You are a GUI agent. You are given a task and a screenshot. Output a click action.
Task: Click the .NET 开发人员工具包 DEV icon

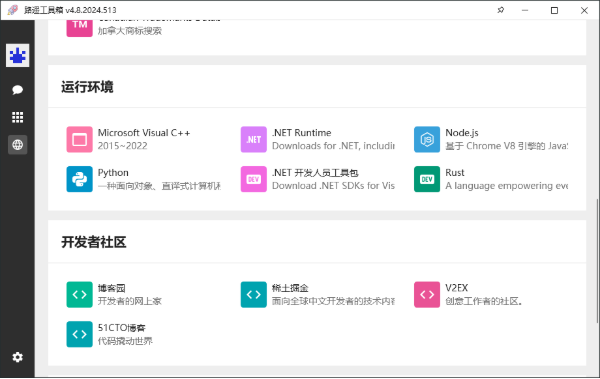click(x=254, y=179)
